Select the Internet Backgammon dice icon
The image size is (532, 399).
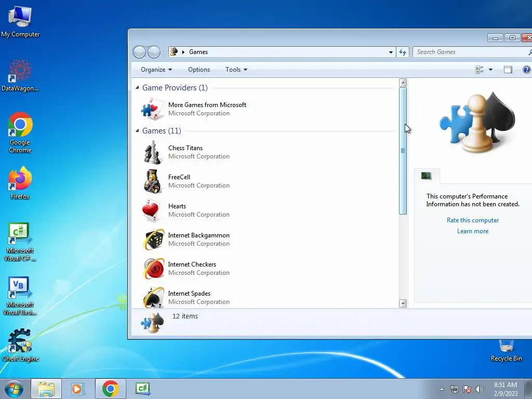click(154, 240)
